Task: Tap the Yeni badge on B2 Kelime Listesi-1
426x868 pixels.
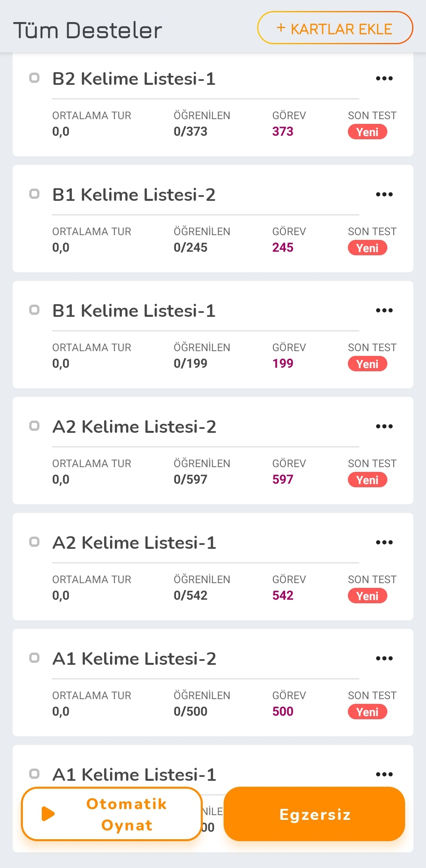Action: pyautogui.click(x=367, y=132)
